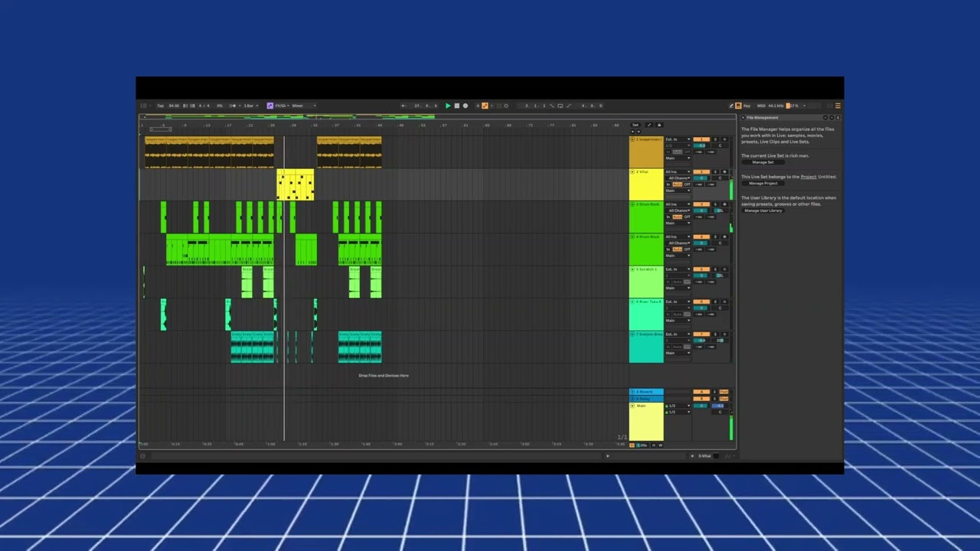
Task: Open 6 Riser Take 8 'Ext. In' dropdown
Action: 678,302
